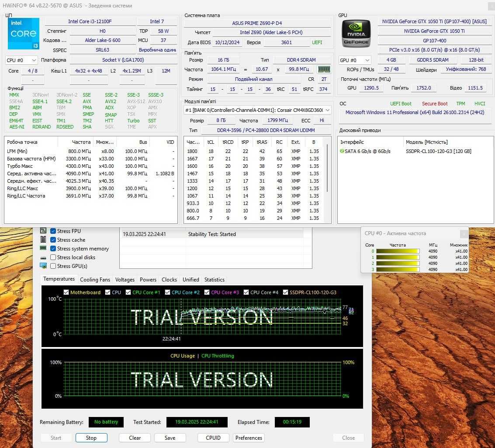This screenshot has height=448, width=495.
Task: Enable Stress local disks checkbox
Action: tap(53, 257)
